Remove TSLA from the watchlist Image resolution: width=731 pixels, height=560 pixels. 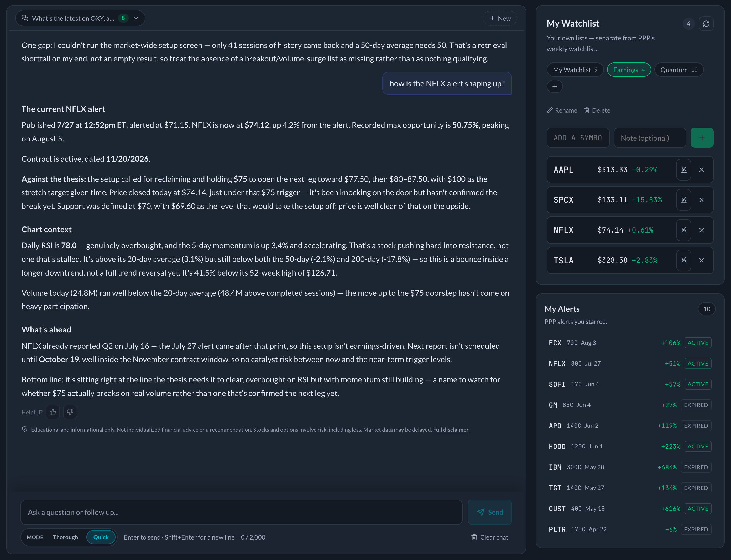[702, 260]
